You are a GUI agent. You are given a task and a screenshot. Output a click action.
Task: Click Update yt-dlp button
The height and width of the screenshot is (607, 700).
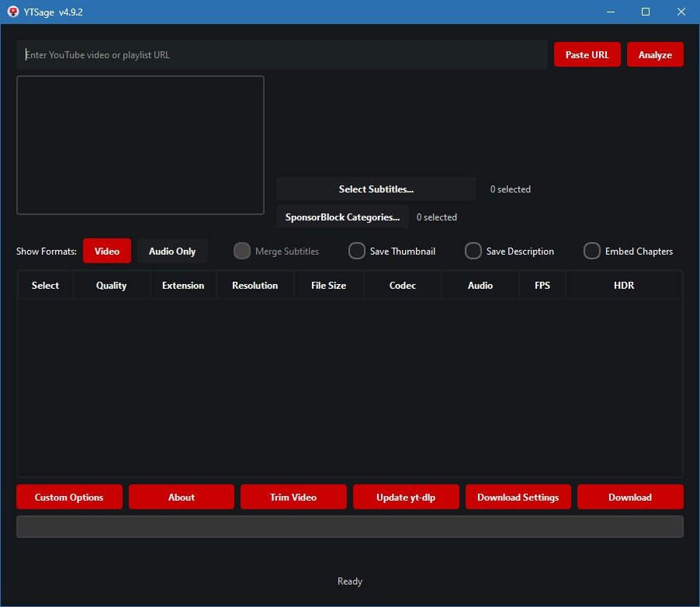click(406, 498)
